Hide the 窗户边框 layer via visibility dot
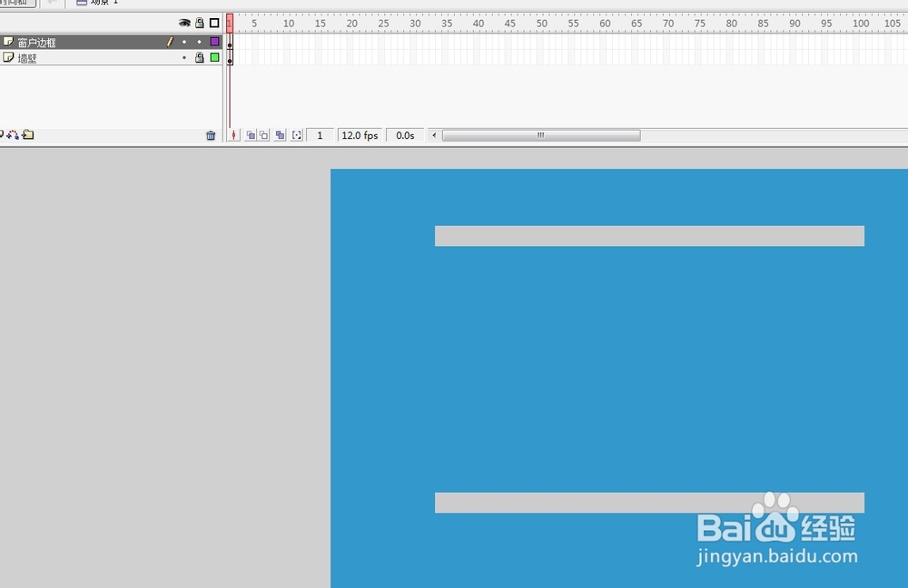908x588 pixels. [184, 42]
